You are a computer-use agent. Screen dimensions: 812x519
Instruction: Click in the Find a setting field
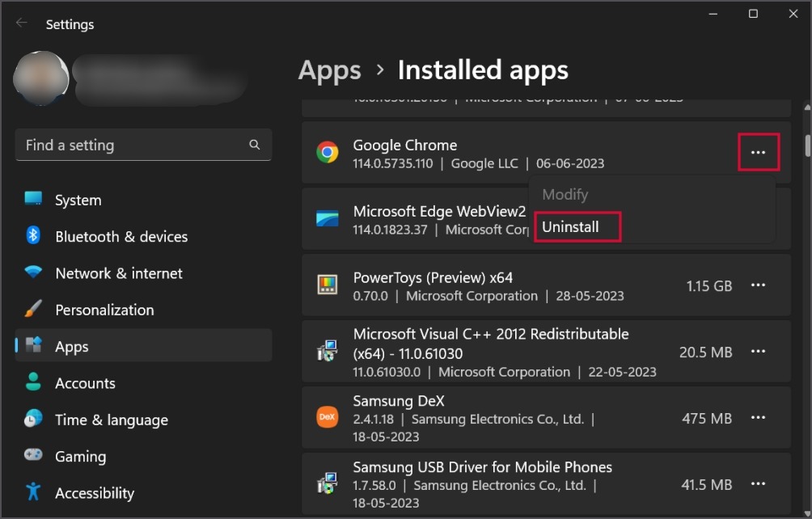click(143, 145)
